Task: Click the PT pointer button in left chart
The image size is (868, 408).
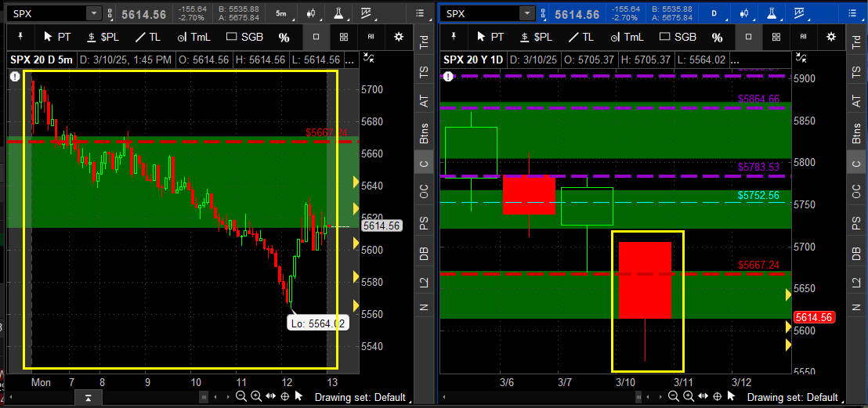Action: pos(59,37)
